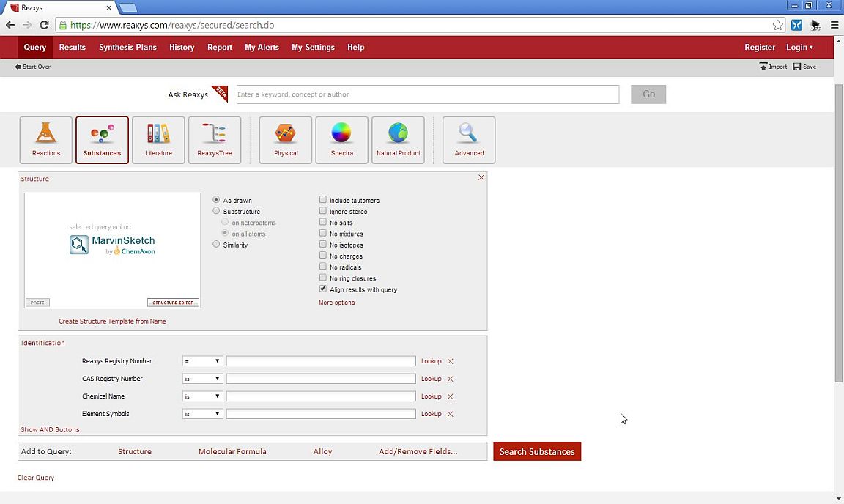Open the Literature search icon
The width and height of the screenshot is (844, 504).
[158, 140]
